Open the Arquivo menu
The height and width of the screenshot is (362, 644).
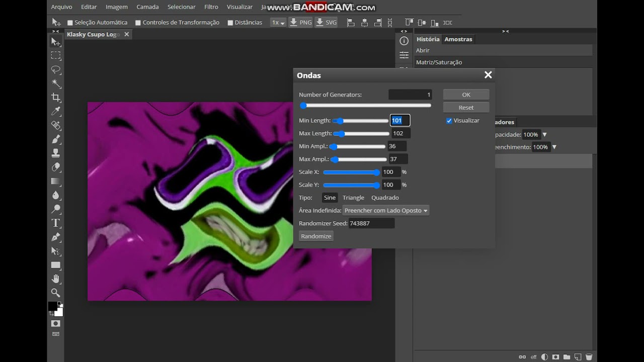(61, 7)
